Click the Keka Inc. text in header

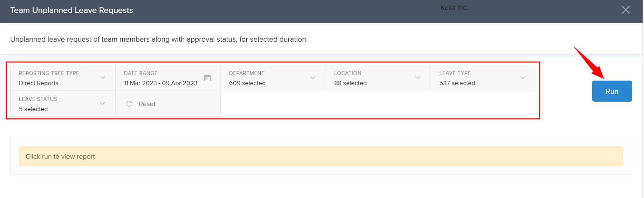[x=454, y=8]
